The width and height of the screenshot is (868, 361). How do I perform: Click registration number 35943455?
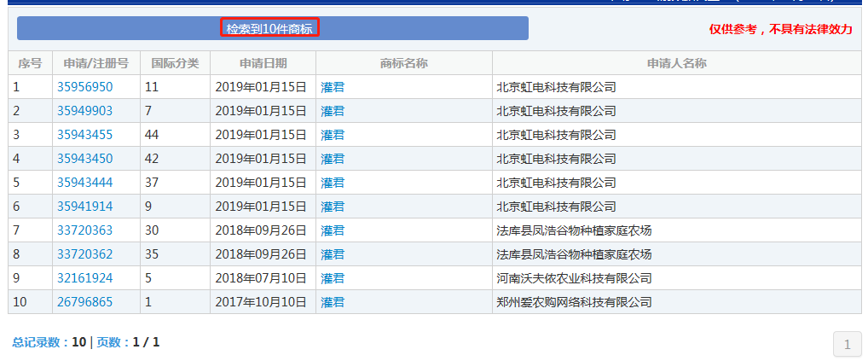click(84, 135)
